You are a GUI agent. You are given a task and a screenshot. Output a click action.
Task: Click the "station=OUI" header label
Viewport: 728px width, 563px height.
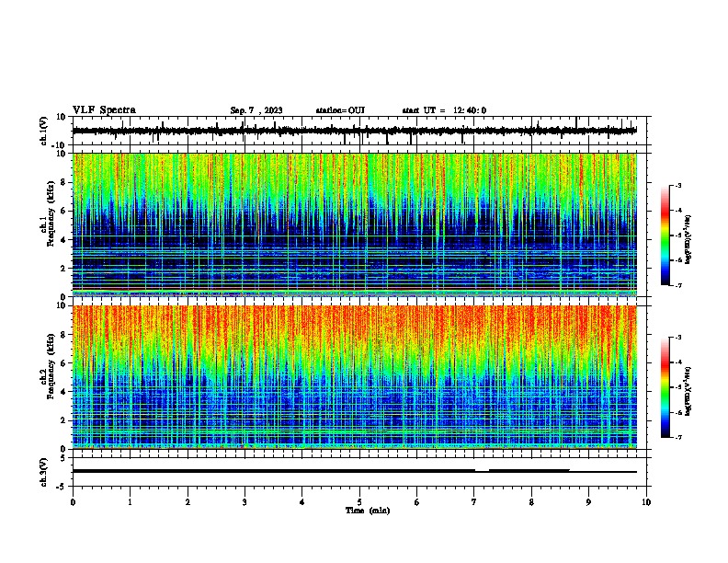pyautogui.click(x=340, y=110)
